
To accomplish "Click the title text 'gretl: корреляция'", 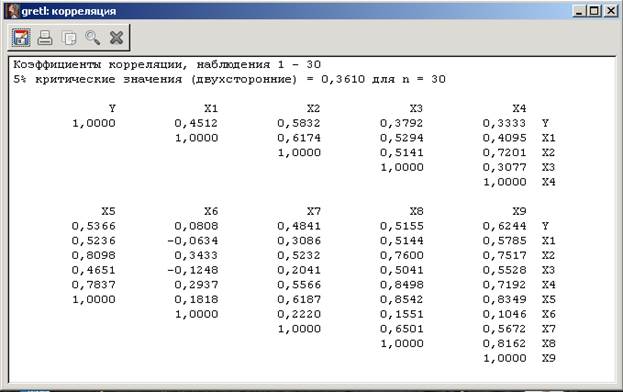I will [69, 11].
